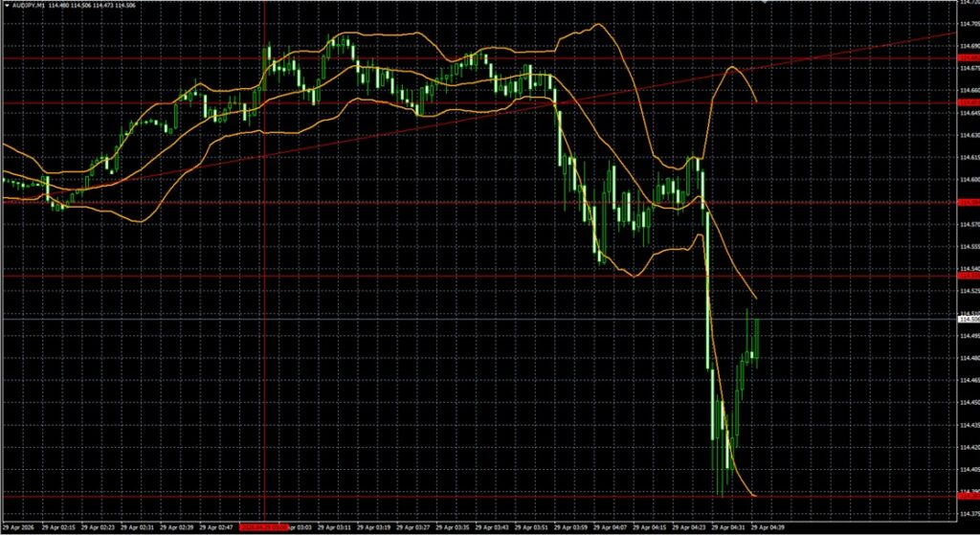The image size is (980, 535).
Task: Click the 29 Apr 04:39 time label
Action: click(x=768, y=527)
